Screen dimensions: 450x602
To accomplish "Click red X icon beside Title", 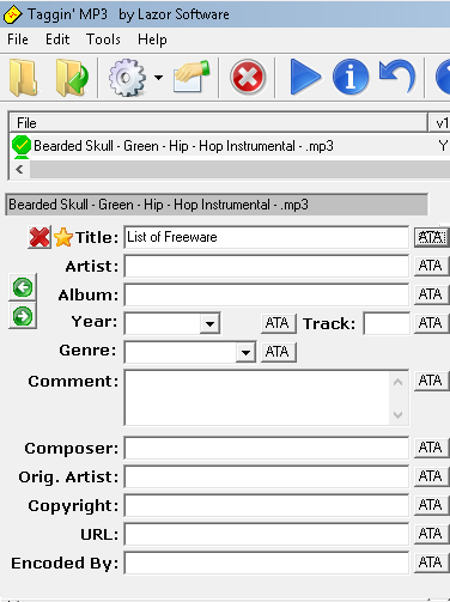I will 39,237.
